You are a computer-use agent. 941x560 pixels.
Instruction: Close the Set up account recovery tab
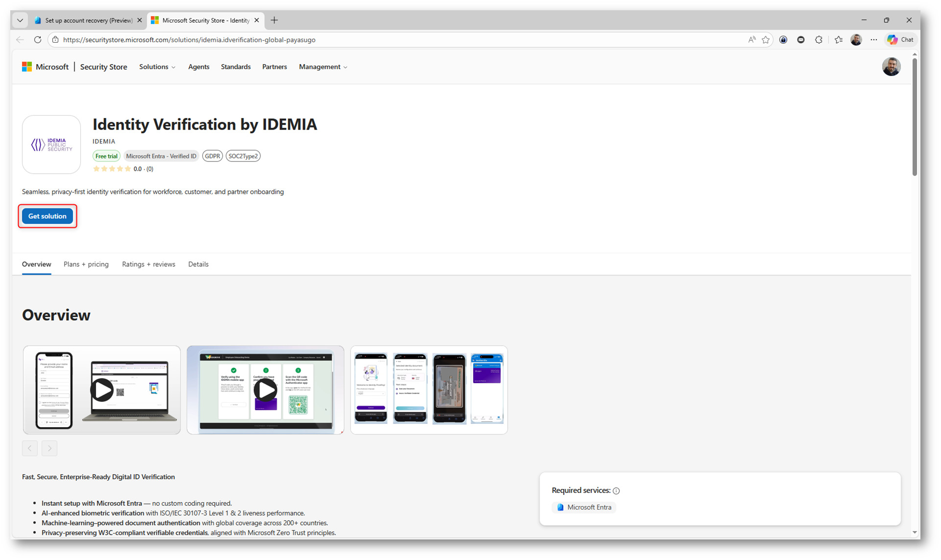(140, 21)
